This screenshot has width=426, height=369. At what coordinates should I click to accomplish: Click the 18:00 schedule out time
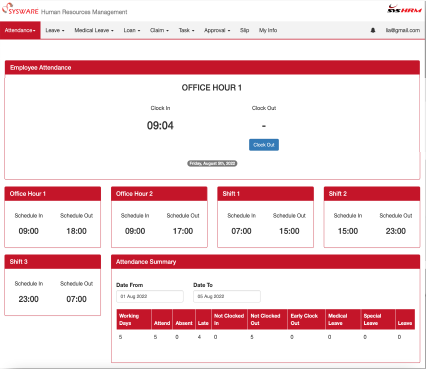point(76,231)
